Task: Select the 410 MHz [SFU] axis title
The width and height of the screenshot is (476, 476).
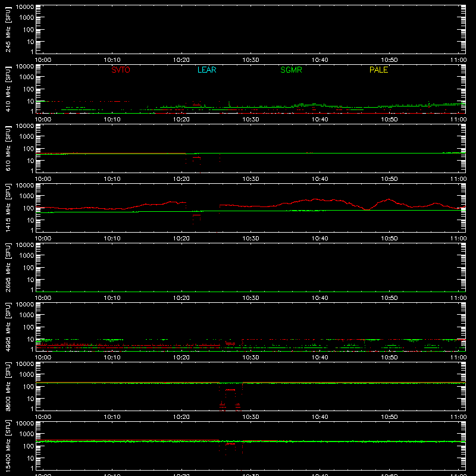Action: (8, 89)
